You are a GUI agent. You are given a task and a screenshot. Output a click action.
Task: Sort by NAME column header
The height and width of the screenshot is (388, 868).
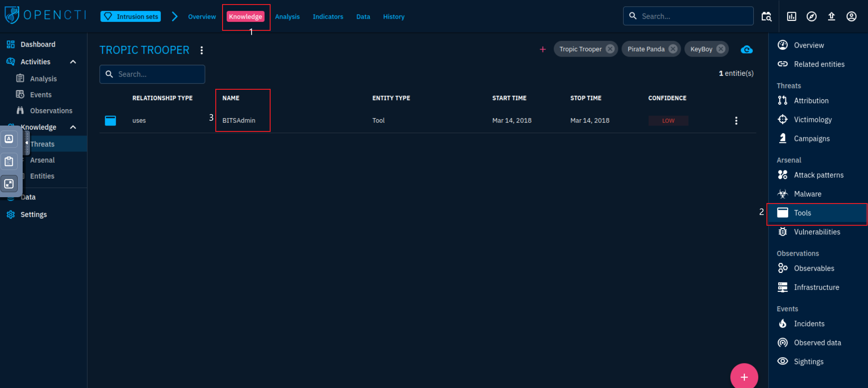pyautogui.click(x=231, y=98)
